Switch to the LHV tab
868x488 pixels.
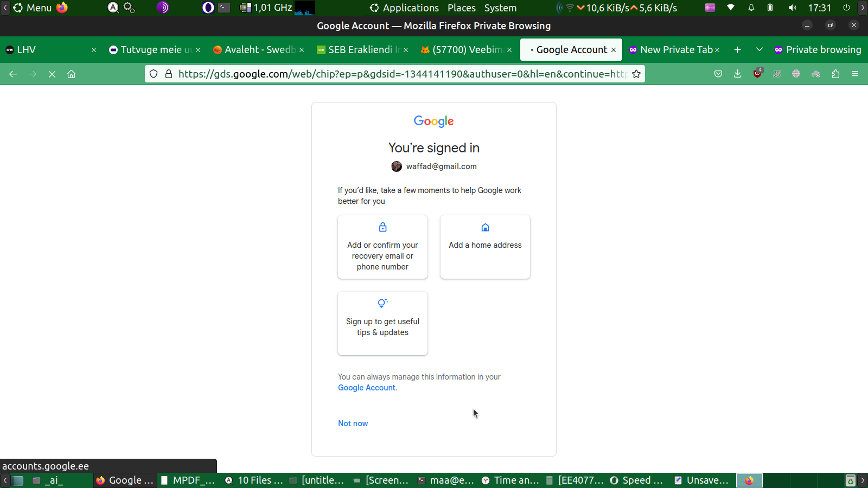[x=52, y=50]
